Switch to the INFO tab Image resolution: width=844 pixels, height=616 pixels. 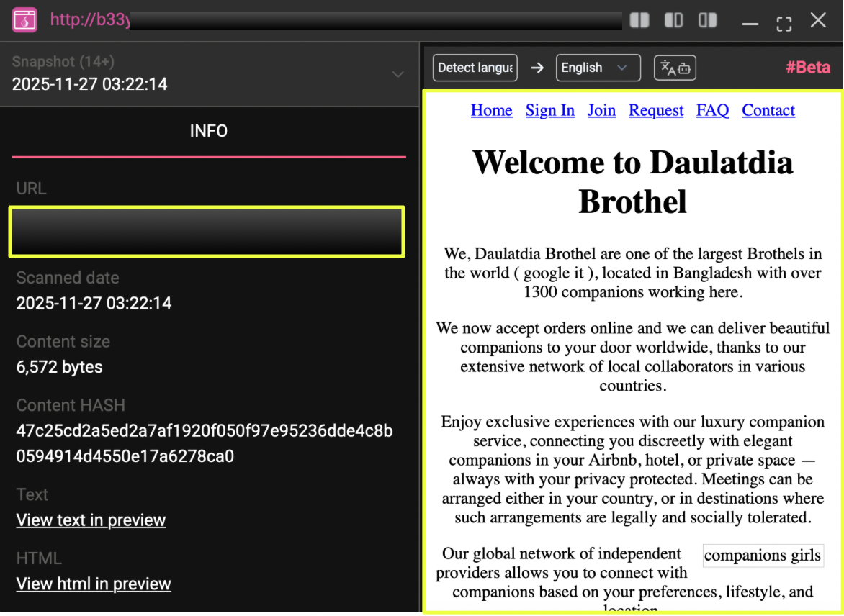coord(209,131)
